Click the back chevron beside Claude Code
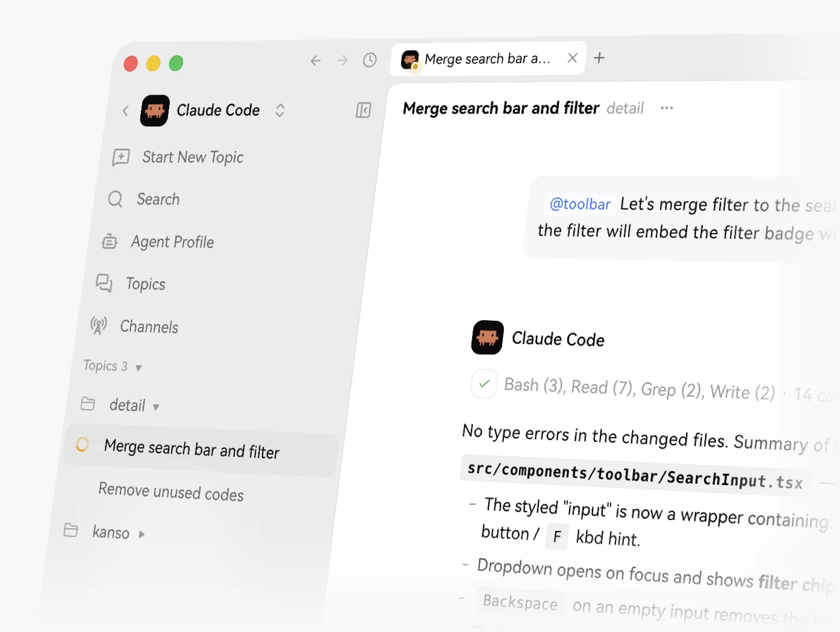The width and height of the screenshot is (840, 632). [125, 111]
